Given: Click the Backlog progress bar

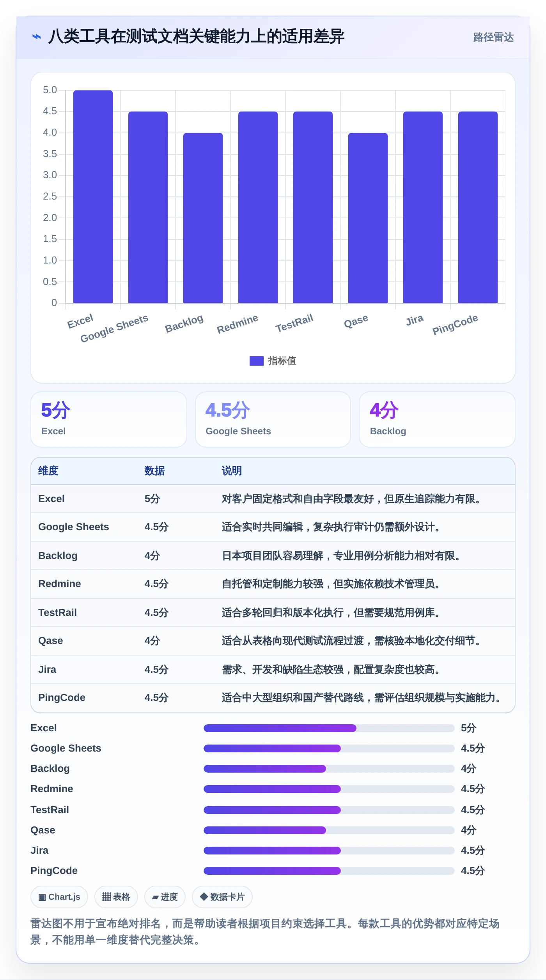Looking at the screenshot, I should (329, 769).
